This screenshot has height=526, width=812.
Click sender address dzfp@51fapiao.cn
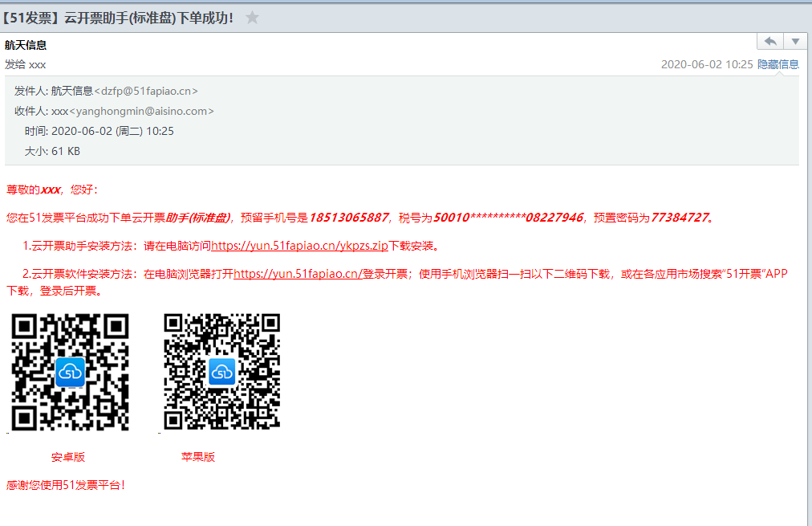tap(146, 91)
